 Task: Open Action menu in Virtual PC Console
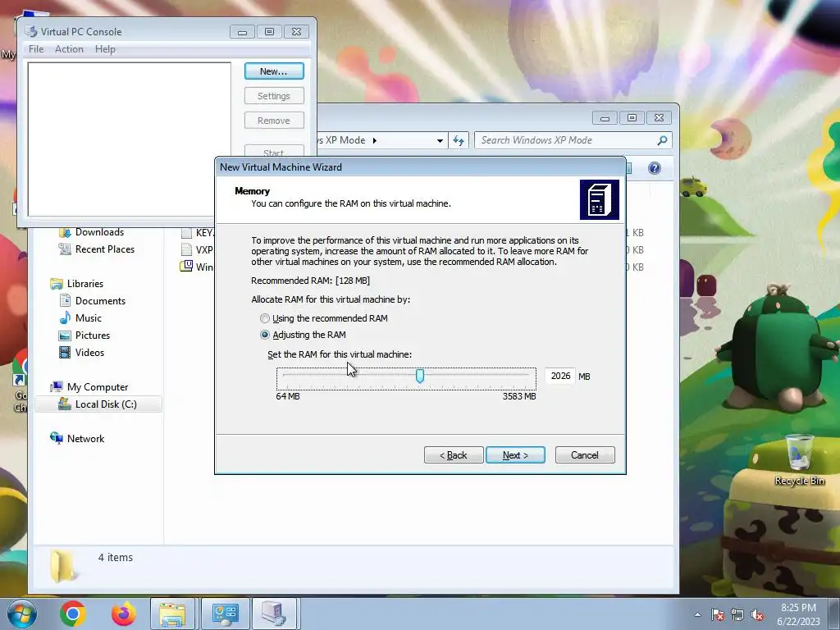(69, 48)
